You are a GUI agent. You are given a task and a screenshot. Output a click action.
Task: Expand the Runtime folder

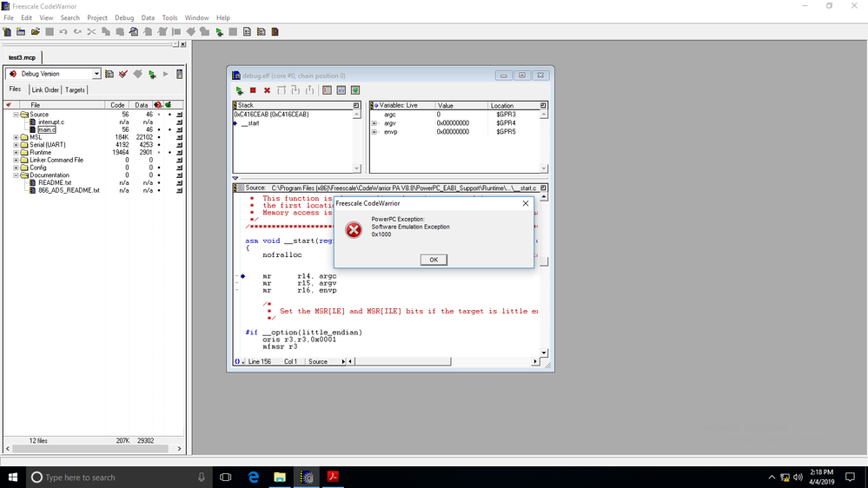pos(16,152)
